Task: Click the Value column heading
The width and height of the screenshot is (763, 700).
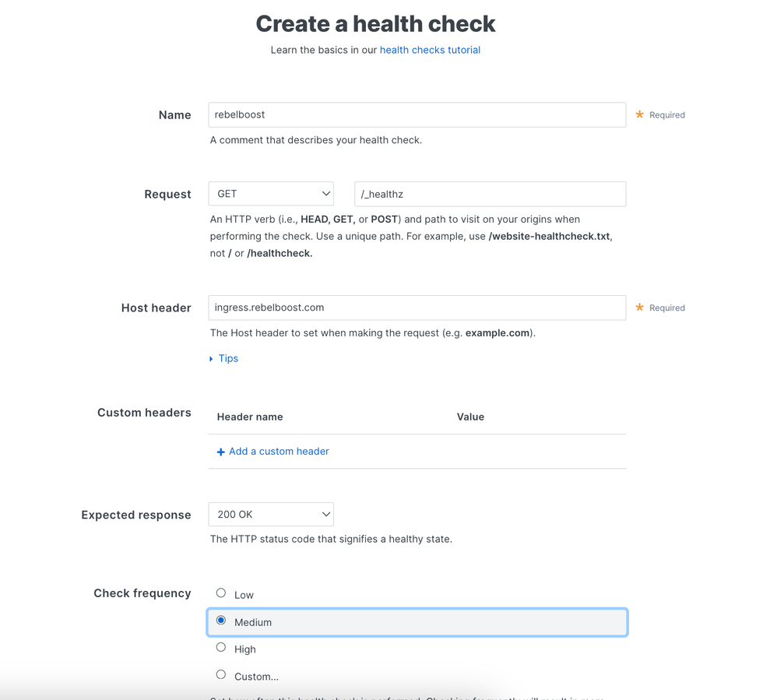Action: pyautogui.click(x=470, y=417)
